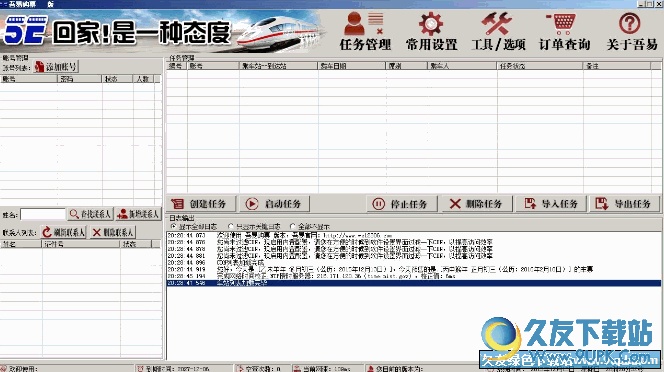Click 刷新联系人 refresh contacts button
This screenshot has height=372, width=664.
click(64, 232)
